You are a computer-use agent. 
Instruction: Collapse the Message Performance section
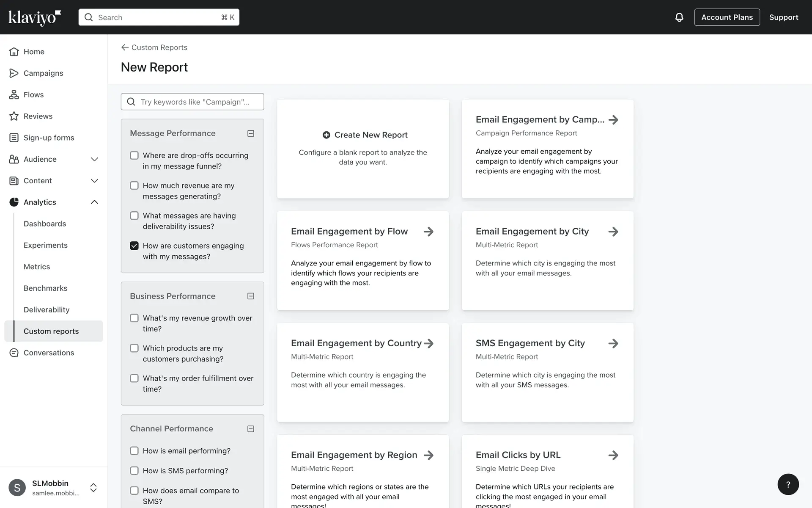click(x=251, y=133)
